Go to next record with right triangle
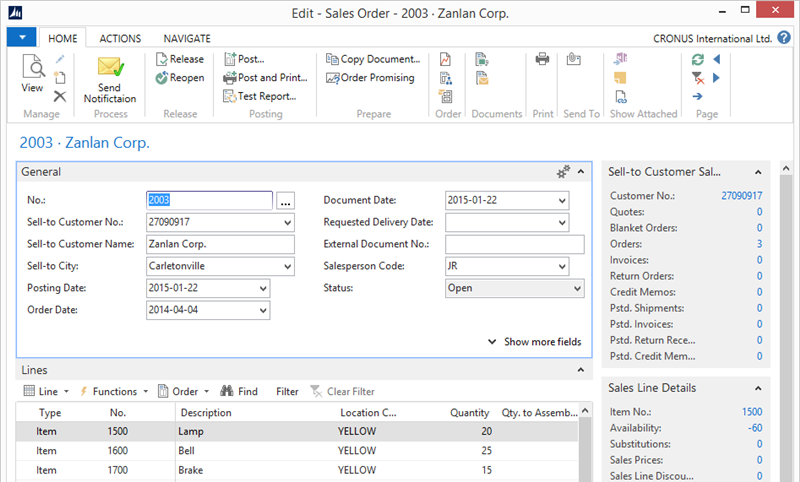The height and width of the screenshot is (482, 800). pos(716,78)
